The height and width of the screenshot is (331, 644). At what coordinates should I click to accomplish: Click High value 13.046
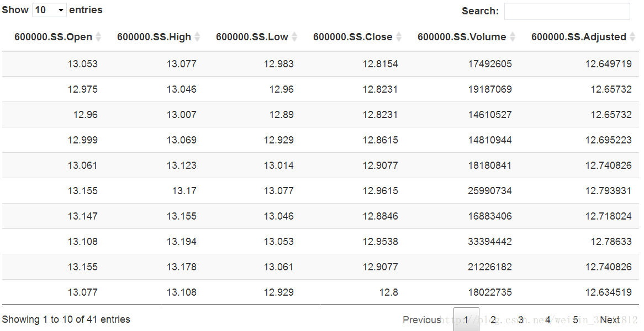tap(182, 89)
